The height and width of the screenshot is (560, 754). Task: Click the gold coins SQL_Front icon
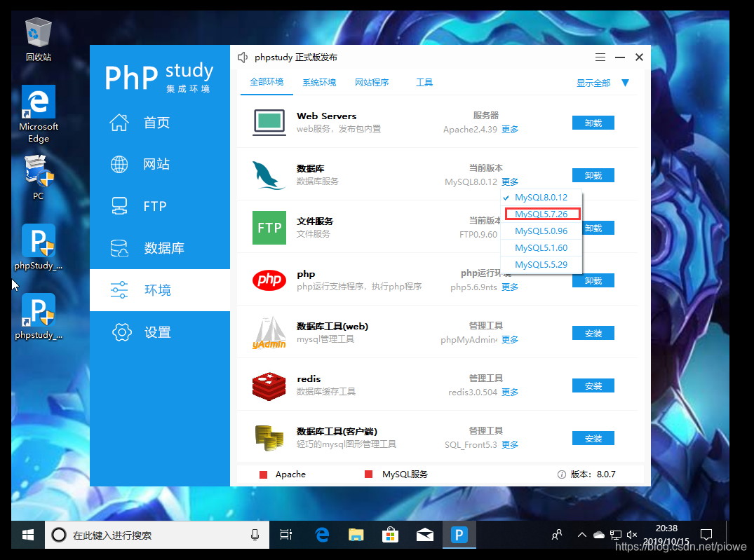pos(269,438)
